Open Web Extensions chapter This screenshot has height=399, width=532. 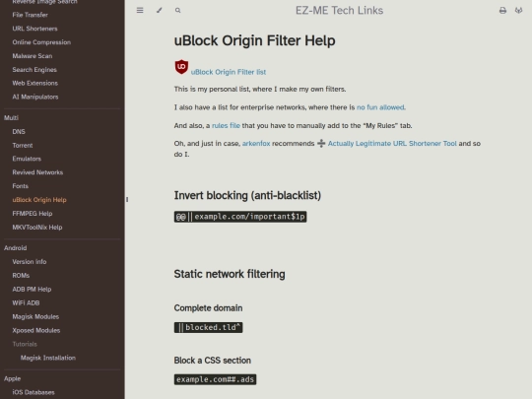pyautogui.click(x=34, y=83)
